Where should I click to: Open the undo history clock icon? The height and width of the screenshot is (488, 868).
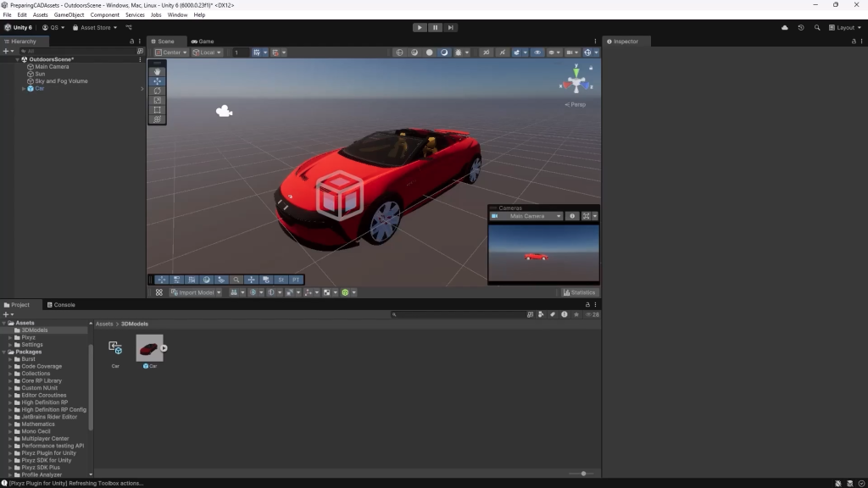801,28
